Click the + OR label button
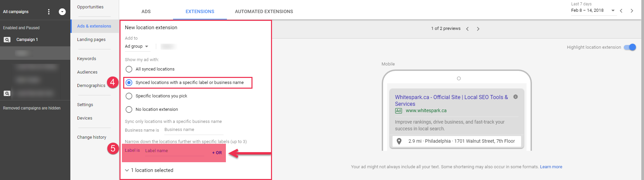 pos(217,153)
